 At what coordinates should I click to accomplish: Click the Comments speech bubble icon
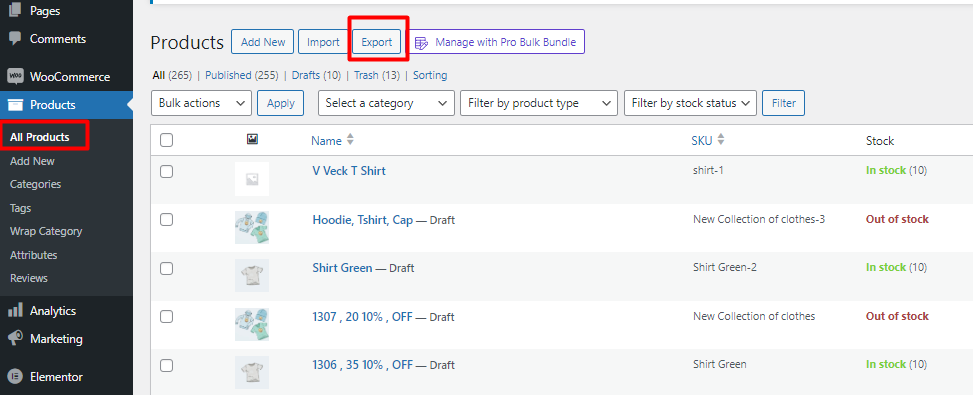tap(14, 38)
